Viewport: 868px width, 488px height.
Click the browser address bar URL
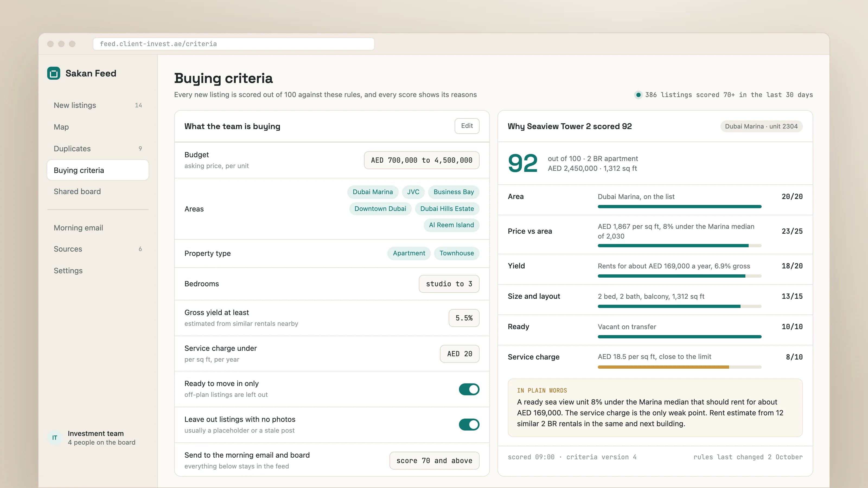pyautogui.click(x=234, y=44)
